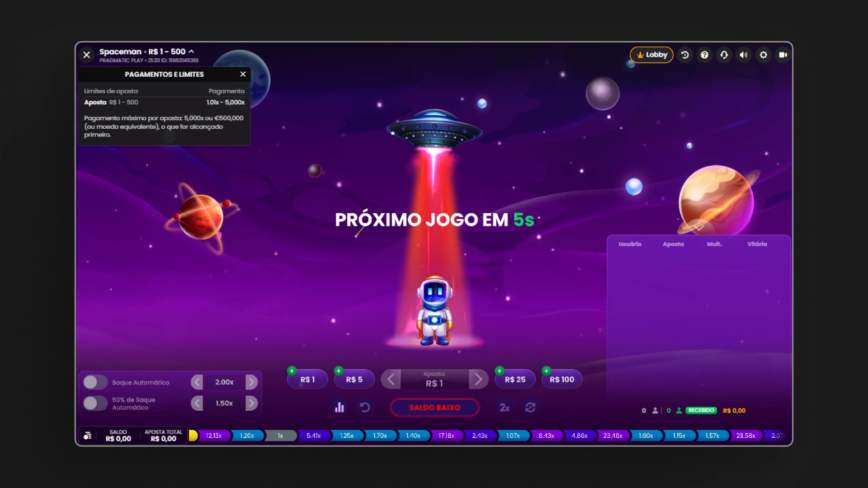Open the statistics bar chart icon
This screenshot has height=488, width=868.
click(x=340, y=407)
